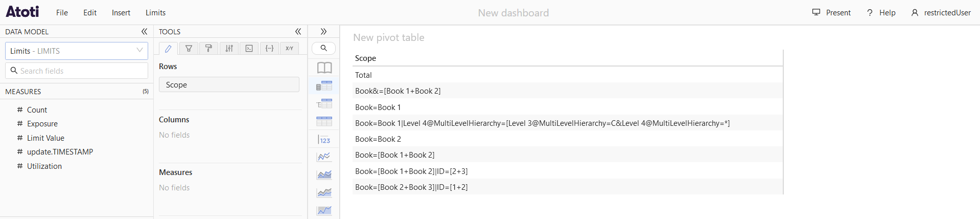Viewport: 980px width, 219px height.
Task: Click the widget search magnifier button
Action: (323, 48)
